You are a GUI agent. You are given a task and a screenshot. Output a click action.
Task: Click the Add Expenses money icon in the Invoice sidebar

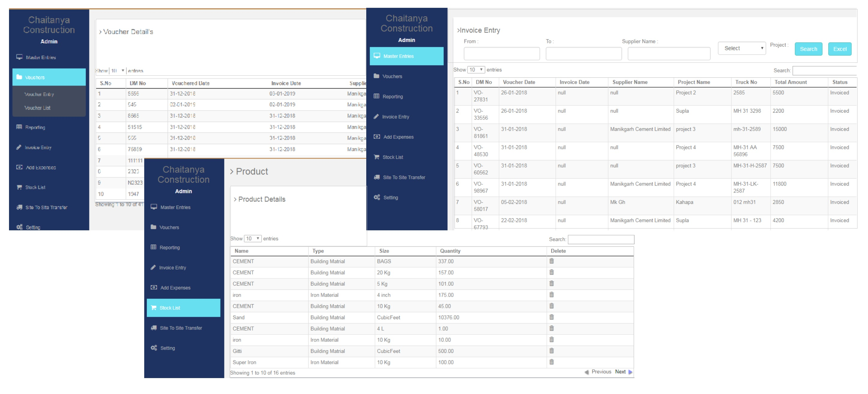click(x=377, y=137)
